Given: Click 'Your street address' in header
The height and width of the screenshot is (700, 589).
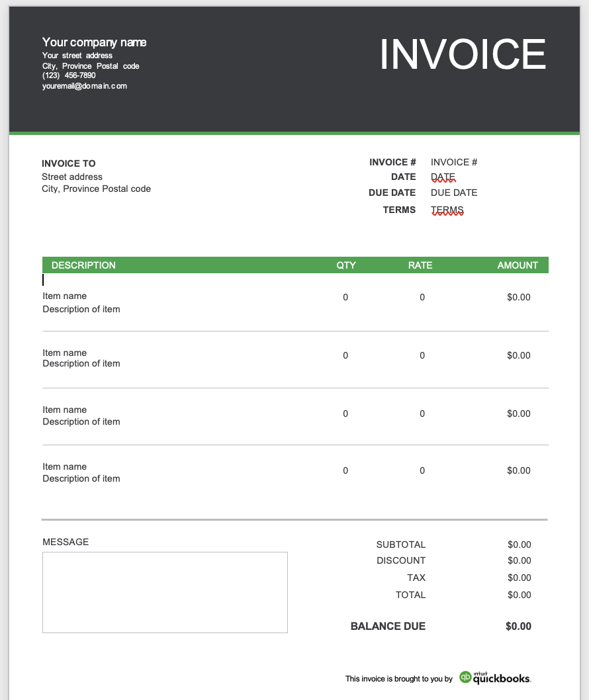Looking at the screenshot, I should [77, 56].
